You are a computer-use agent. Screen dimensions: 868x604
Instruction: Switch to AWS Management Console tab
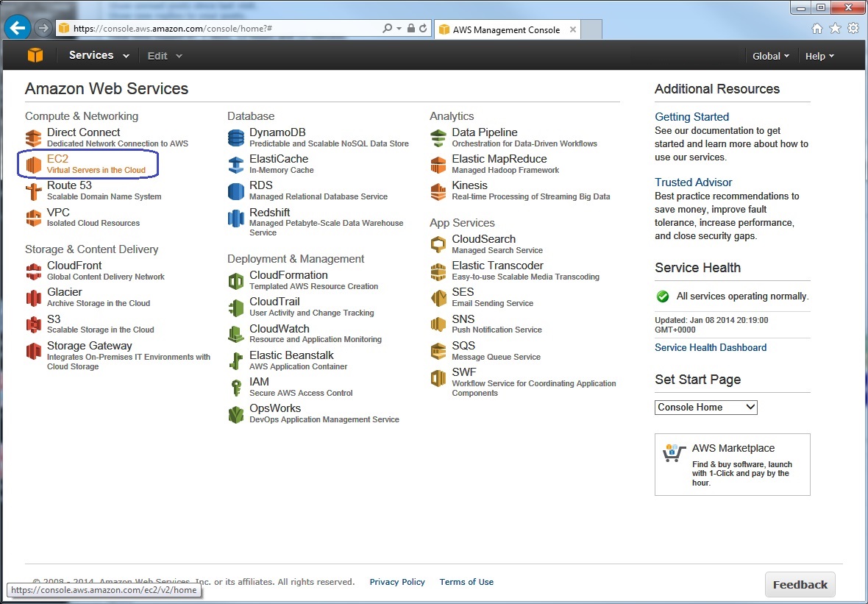point(507,30)
